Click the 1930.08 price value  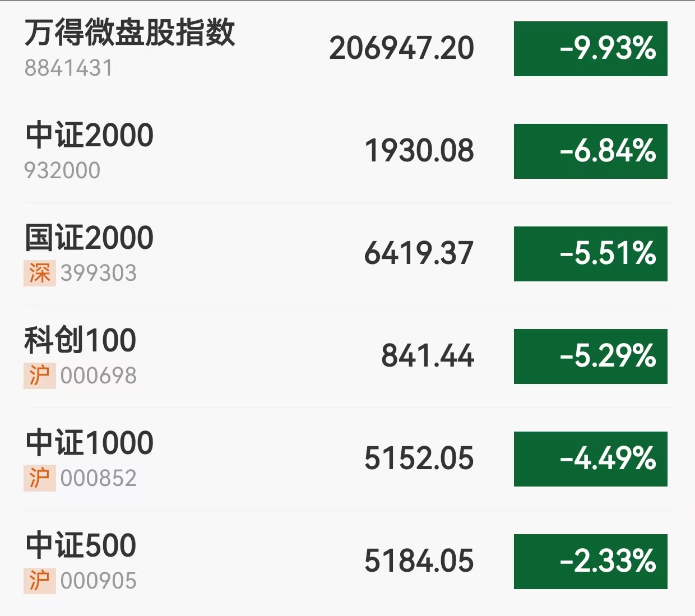click(x=419, y=151)
